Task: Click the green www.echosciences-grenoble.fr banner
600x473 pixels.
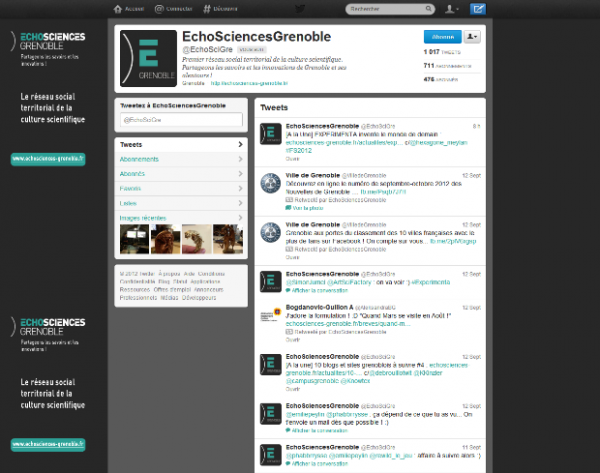Action: click(48, 159)
